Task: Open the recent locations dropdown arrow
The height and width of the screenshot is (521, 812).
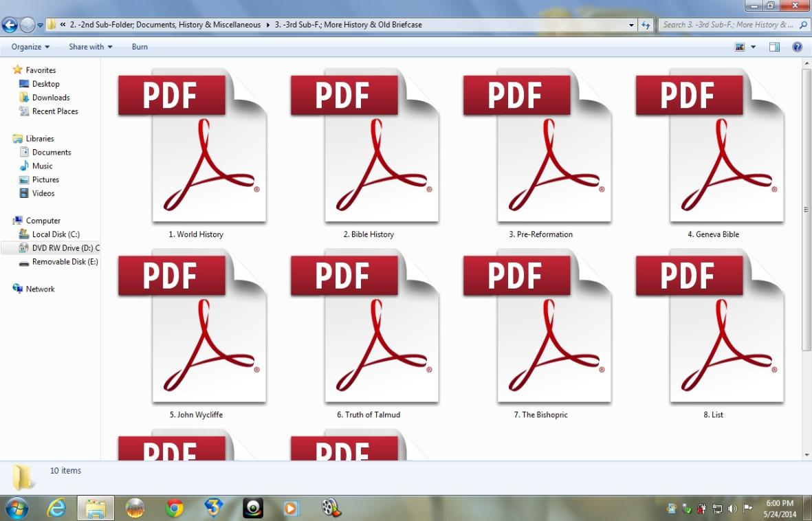Action: pos(40,25)
